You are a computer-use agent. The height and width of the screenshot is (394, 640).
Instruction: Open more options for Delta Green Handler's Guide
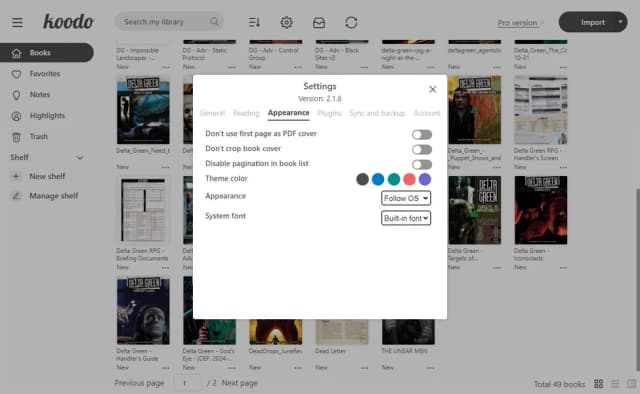click(x=165, y=368)
